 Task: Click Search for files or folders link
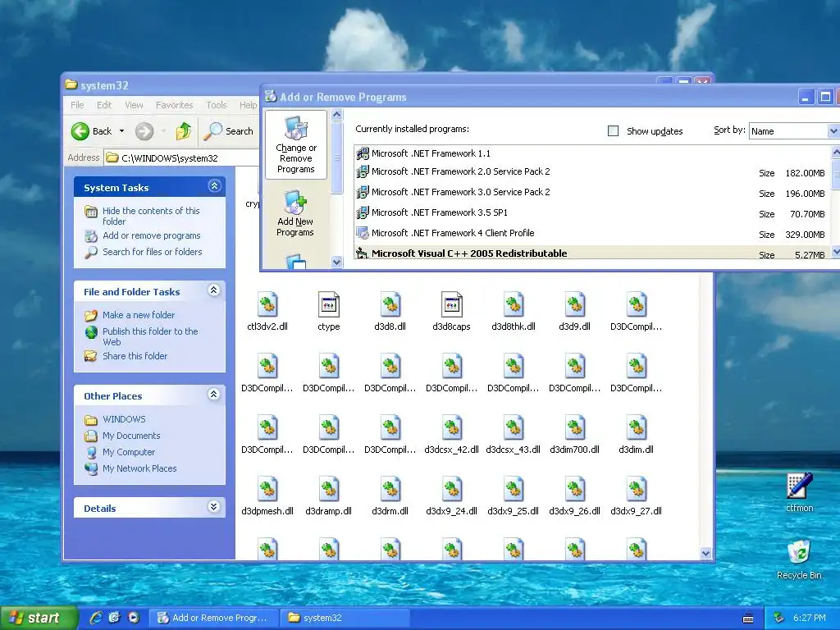(152, 252)
